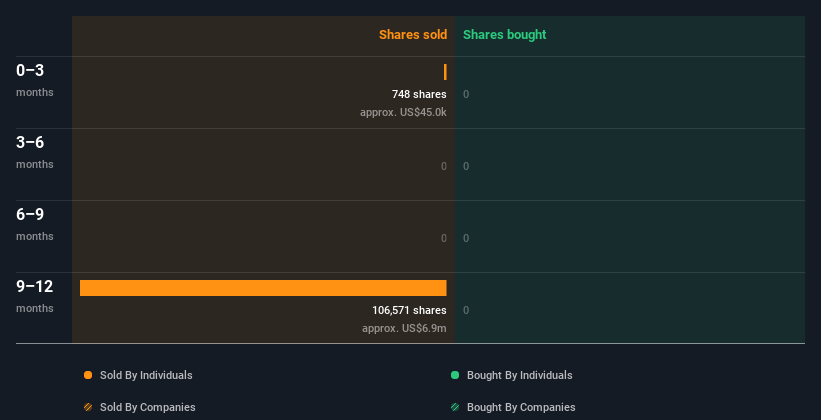Click the Bought By Individuals legend text
Viewport: 821px width, 420px height.
pos(519,375)
